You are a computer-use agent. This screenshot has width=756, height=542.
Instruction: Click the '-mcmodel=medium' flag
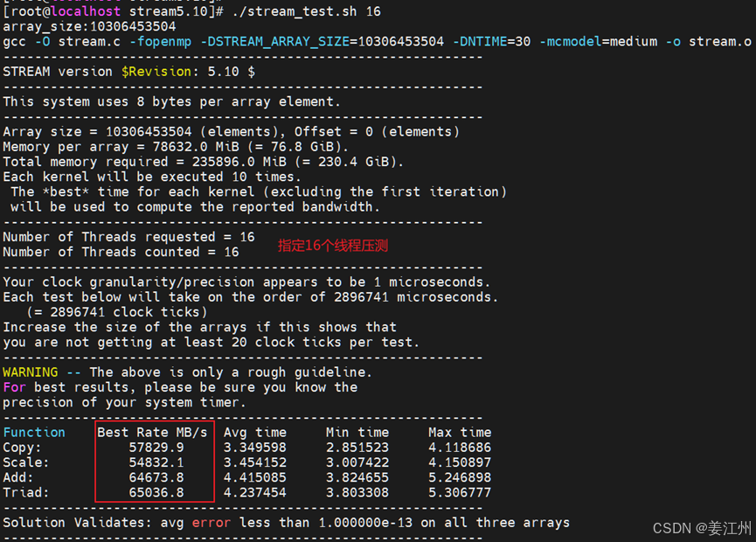(598, 41)
